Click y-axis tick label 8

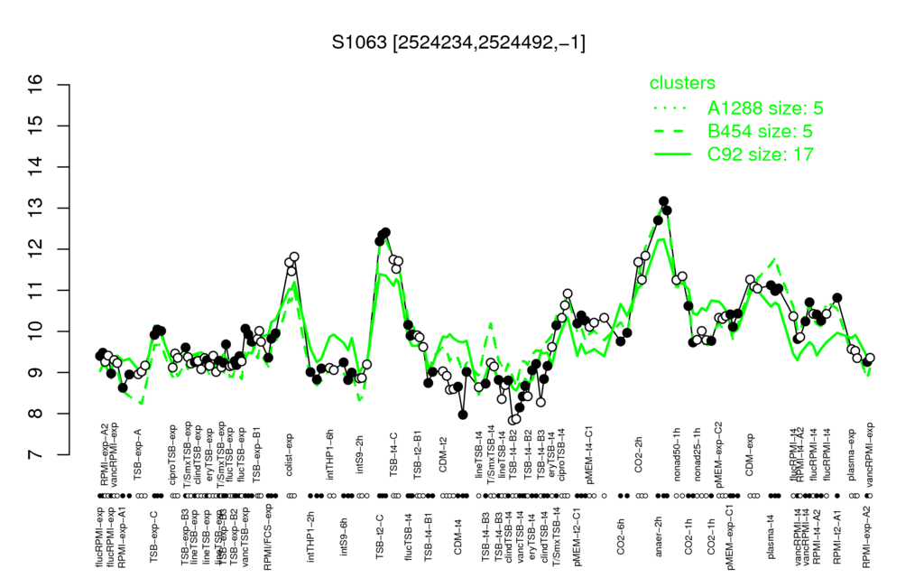point(36,414)
